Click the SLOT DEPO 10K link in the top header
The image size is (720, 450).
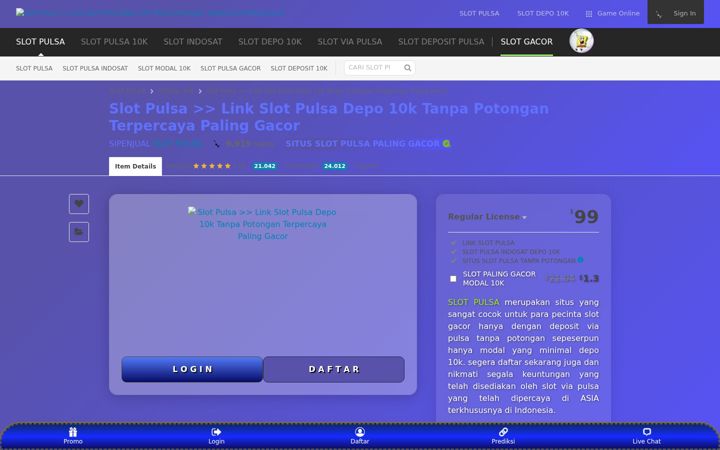[543, 13]
